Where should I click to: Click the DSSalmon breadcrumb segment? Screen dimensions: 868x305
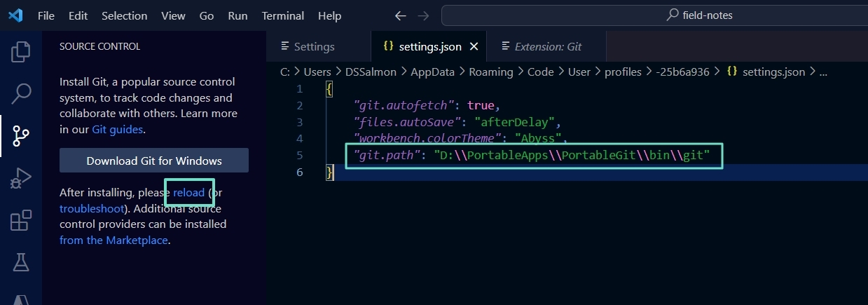coord(371,72)
